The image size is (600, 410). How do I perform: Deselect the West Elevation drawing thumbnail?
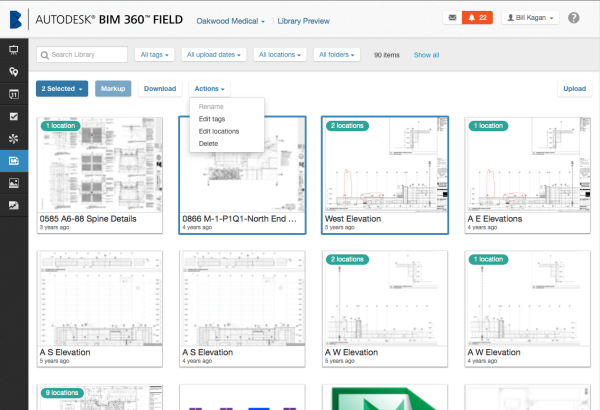[x=385, y=165]
